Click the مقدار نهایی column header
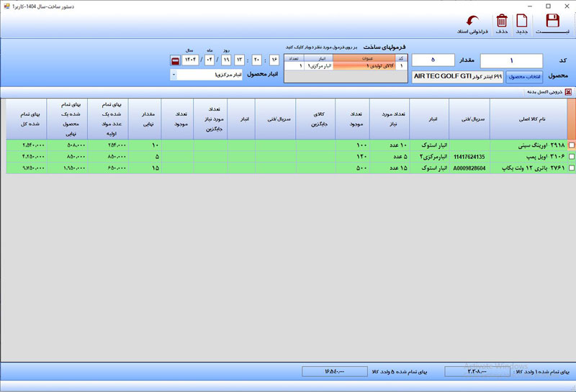Image resolution: width=576 pixels, height=392 pixels. (x=145, y=119)
